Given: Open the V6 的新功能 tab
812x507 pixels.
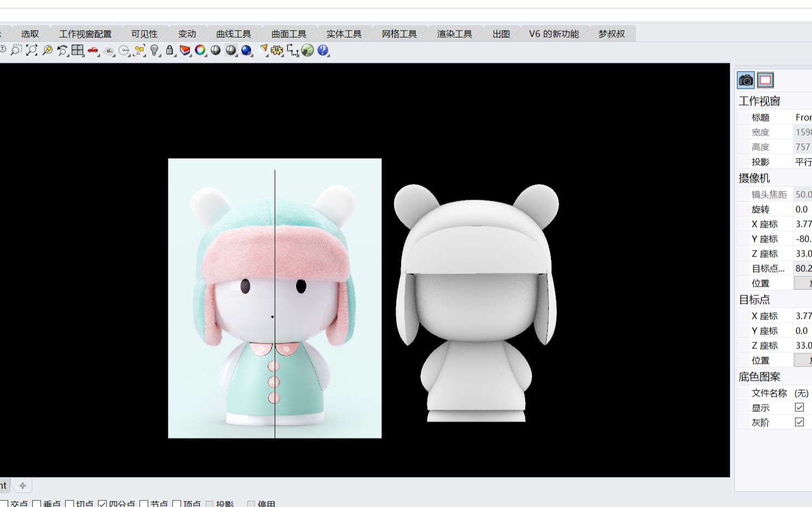Looking at the screenshot, I should tap(554, 34).
